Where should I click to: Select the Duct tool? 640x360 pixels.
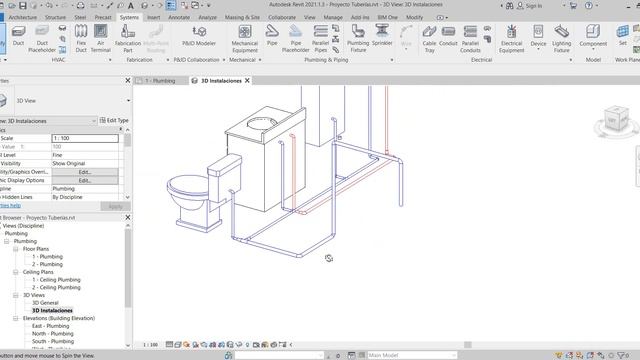coord(18,36)
